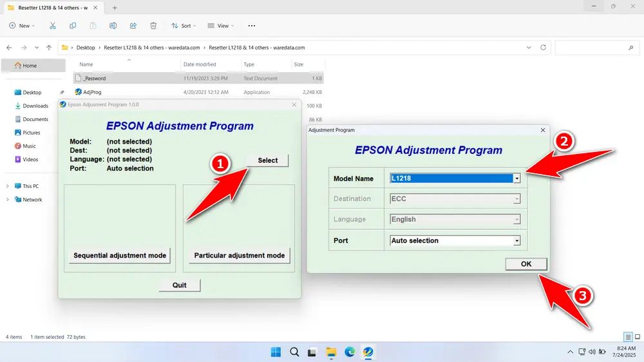The height and width of the screenshot is (362, 644).
Task: Click Particular adjustment mode button
Action: tap(240, 256)
